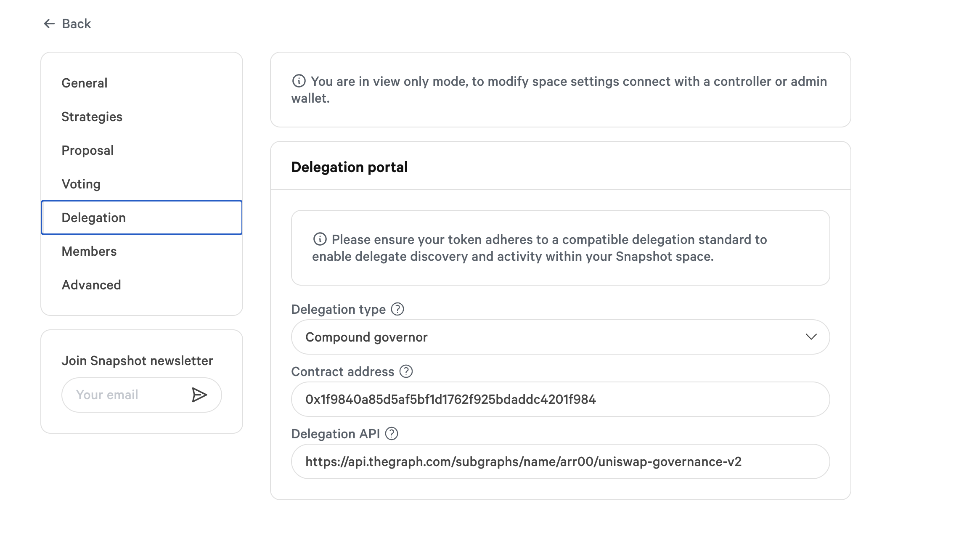Screen dimensions: 980x546
Task: Click the back arrow icon
Action: (x=49, y=24)
